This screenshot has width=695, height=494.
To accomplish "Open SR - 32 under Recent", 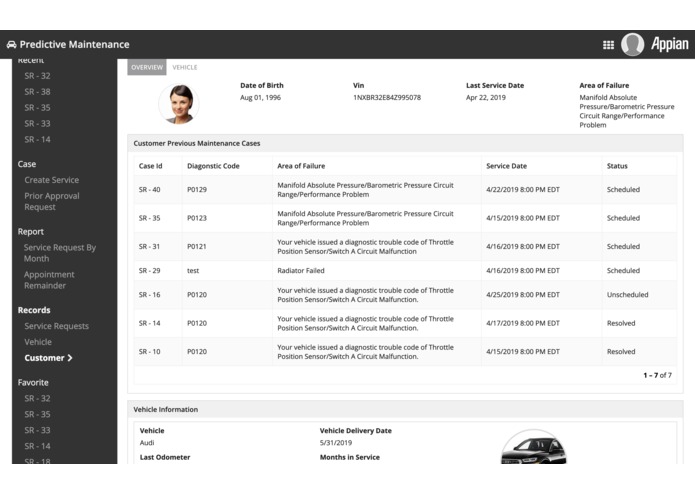I will (37, 76).
